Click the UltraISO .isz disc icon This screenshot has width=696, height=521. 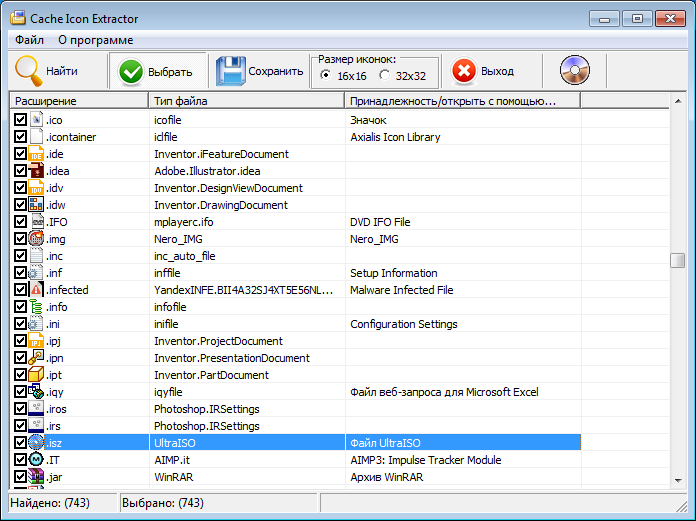tap(36, 443)
